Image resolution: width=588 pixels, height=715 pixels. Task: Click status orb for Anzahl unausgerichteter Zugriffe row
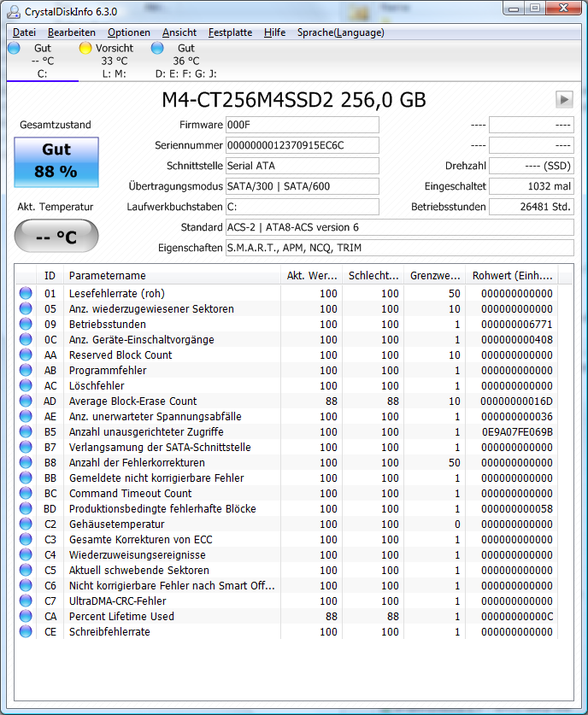pos(26,432)
